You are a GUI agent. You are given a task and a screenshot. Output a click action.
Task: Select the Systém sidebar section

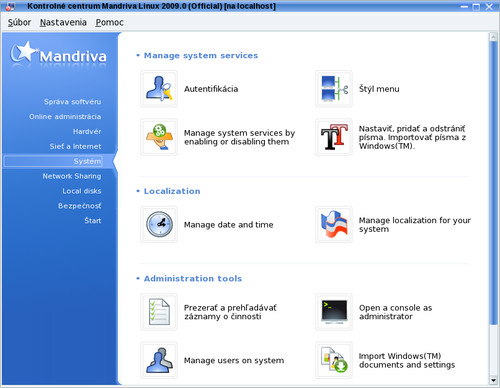(53, 161)
